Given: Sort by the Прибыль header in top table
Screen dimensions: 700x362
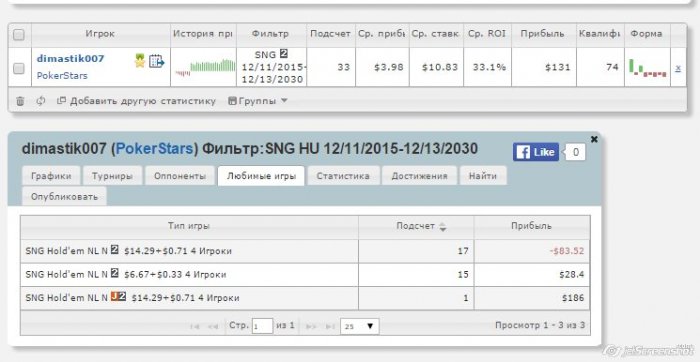Looking at the screenshot, I should pos(543,34).
